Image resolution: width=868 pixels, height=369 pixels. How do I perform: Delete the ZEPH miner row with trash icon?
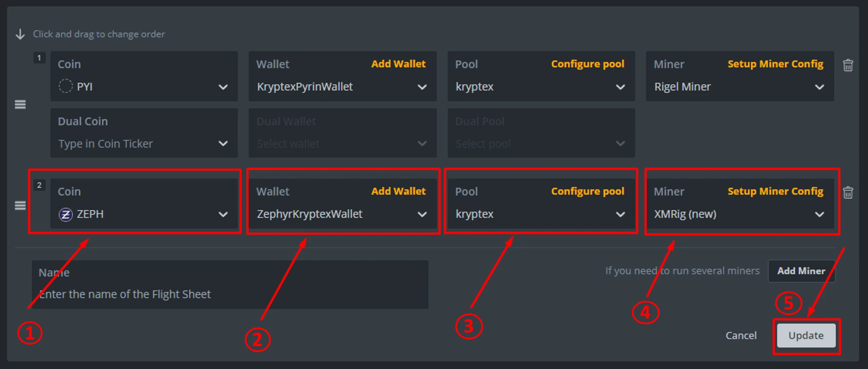click(848, 192)
